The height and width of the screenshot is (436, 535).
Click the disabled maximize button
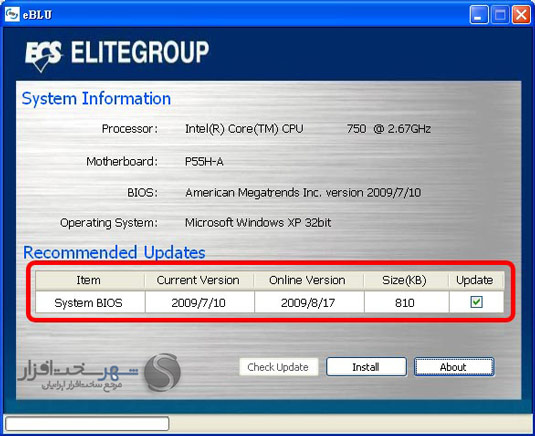[x=500, y=15]
